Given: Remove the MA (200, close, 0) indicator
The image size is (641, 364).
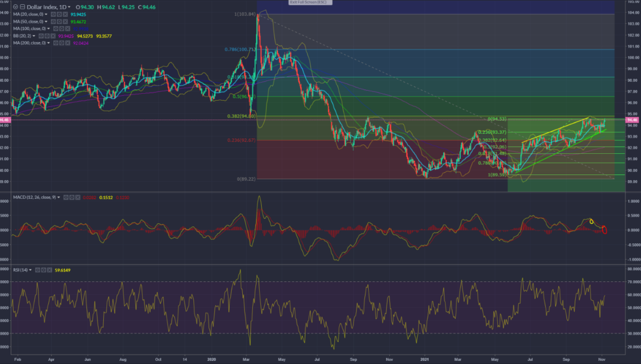Looking at the screenshot, I should (67, 43).
